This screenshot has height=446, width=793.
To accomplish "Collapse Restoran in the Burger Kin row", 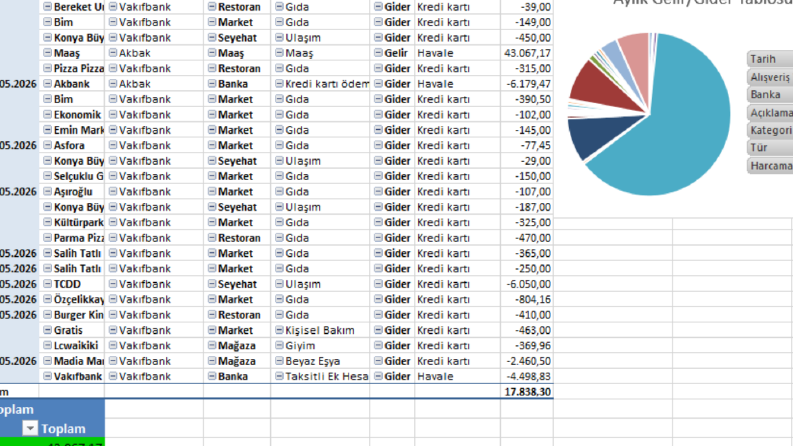I will pyautogui.click(x=212, y=315).
